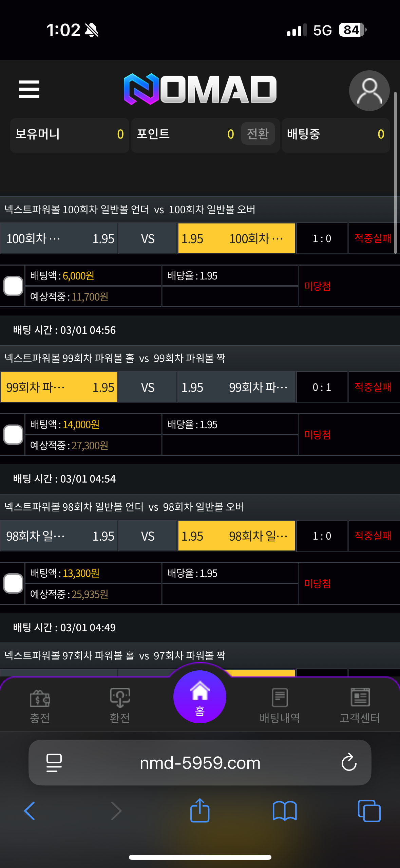This screenshot has width=400, height=868.
Task: Check the 6,000원 bet checkbox
Action: pyautogui.click(x=13, y=286)
